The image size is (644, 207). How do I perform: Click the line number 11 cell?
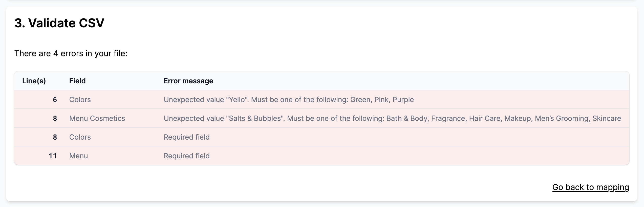point(52,156)
